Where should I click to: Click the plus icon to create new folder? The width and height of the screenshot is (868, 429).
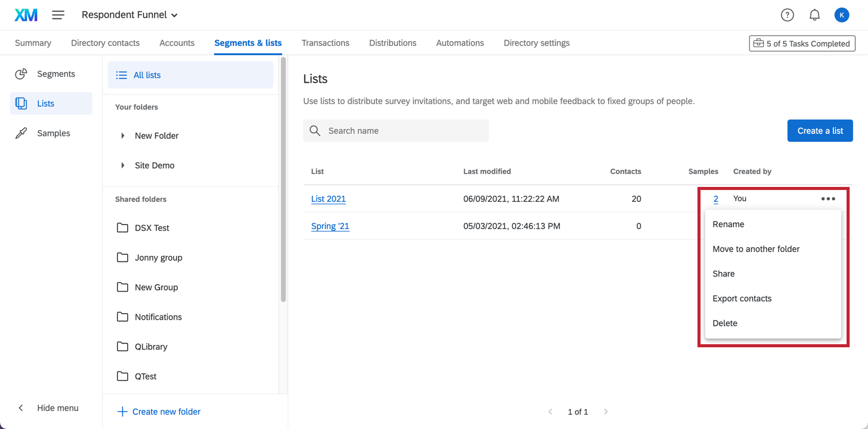pyautogui.click(x=122, y=412)
